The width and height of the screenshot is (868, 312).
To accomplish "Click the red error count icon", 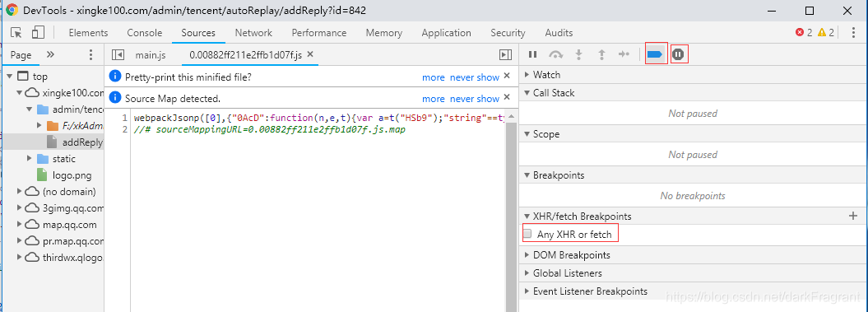I will [800, 33].
